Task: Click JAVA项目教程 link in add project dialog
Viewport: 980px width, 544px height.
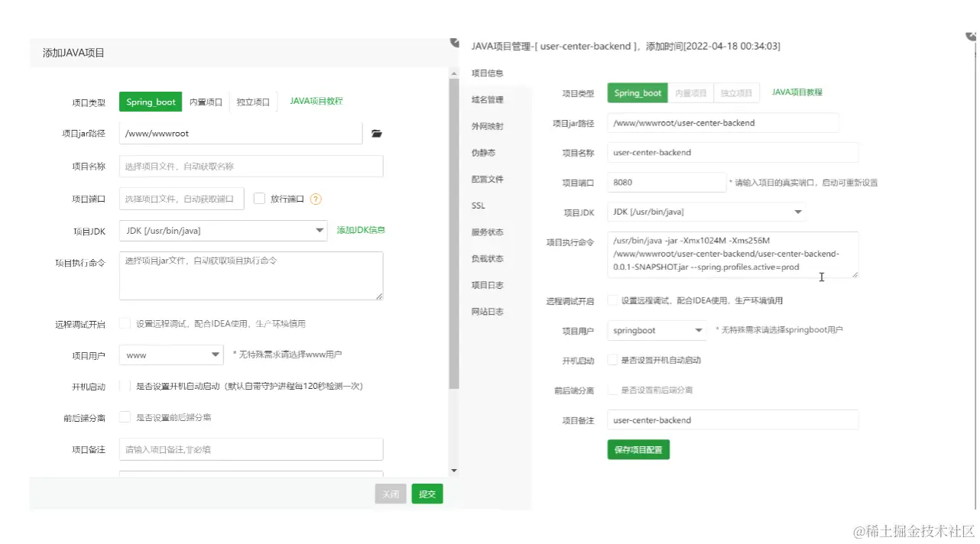Action: coord(316,101)
